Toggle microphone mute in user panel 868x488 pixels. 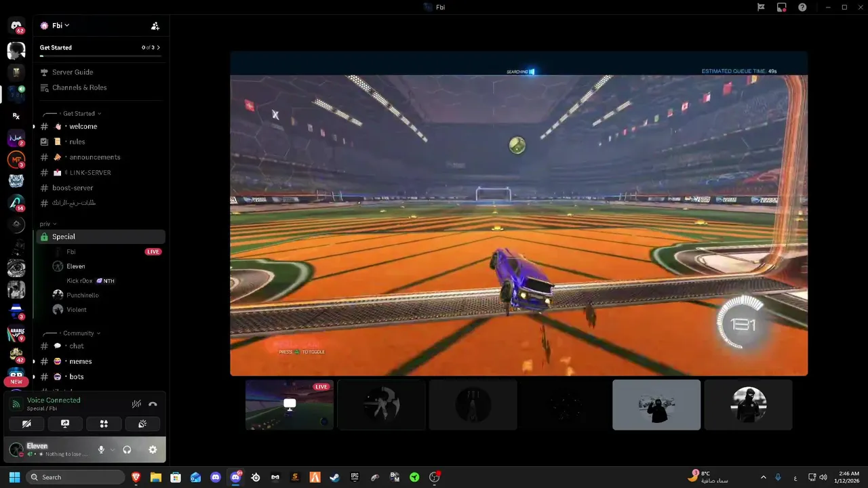pyautogui.click(x=101, y=449)
